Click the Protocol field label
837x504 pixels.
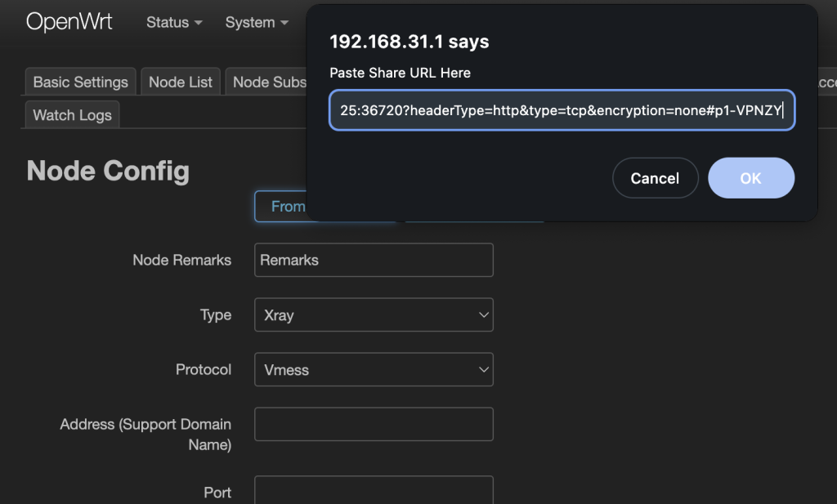[203, 369]
